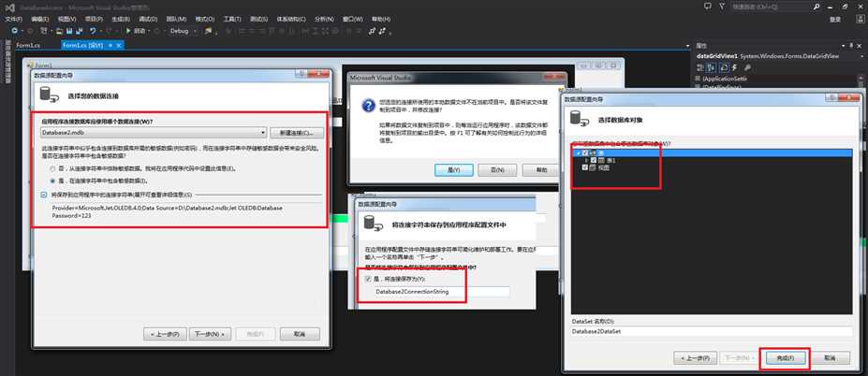This screenshot has height=376, width=868.
Task: Select Categorized view icon in Properties panel
Action: coord(700,67)
